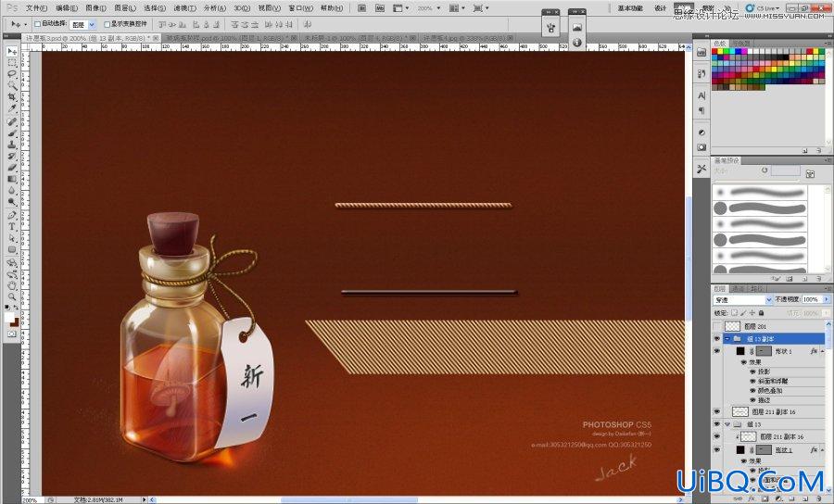
Task: Open the 文件(F) menu
Action: 36,8
